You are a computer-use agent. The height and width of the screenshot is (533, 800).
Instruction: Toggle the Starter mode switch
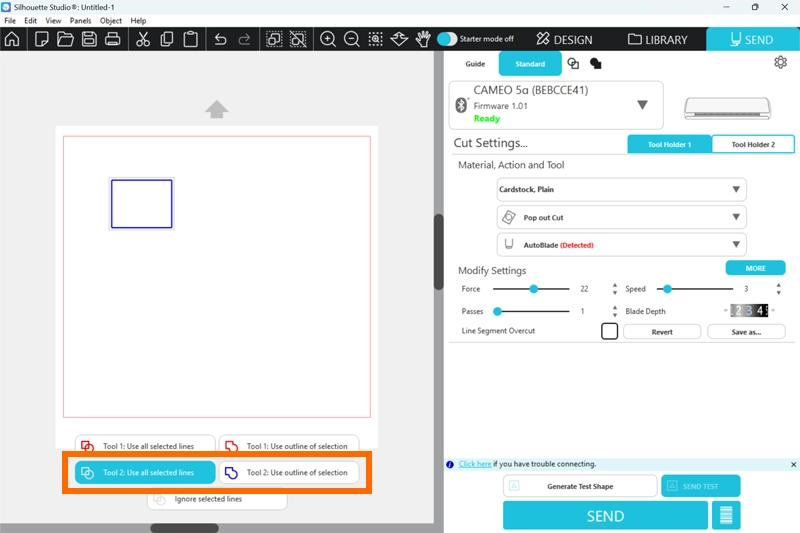pyautogui.click(x=447, y=39)
